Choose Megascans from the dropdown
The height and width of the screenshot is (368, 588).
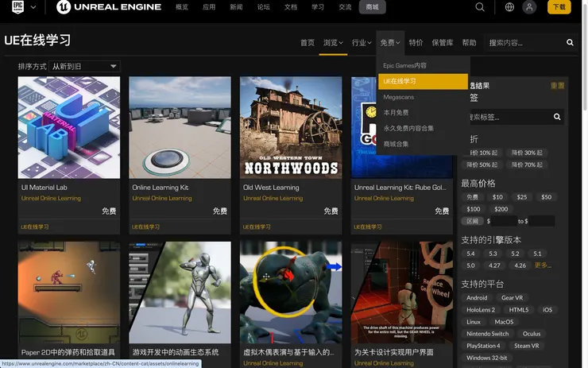click(423, 97)
